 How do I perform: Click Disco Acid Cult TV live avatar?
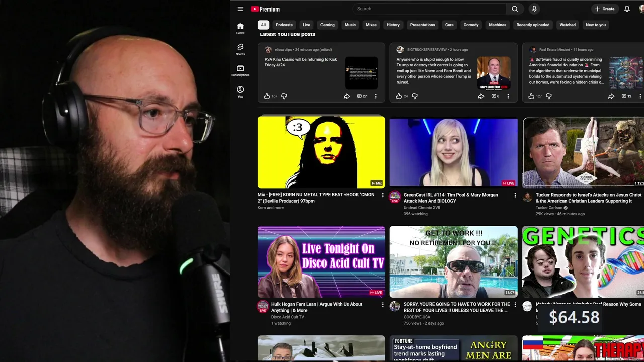263,307
